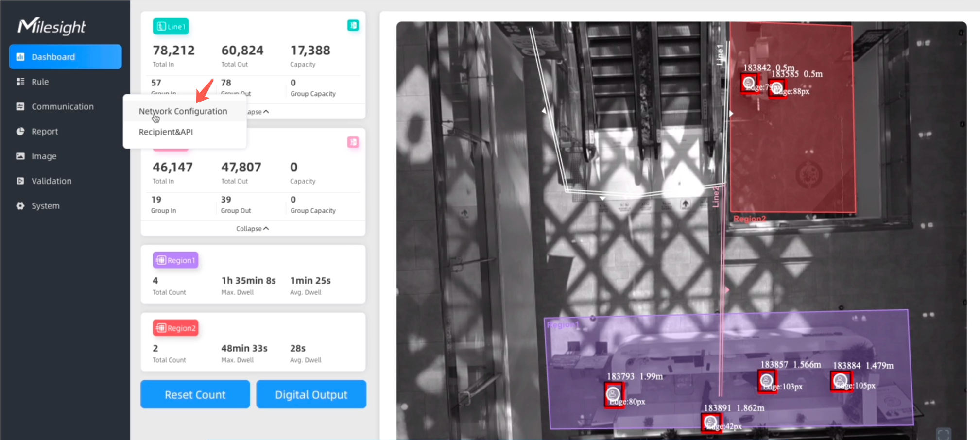Image resolution: width=980 pixels, height=440 pixels.
Task: Choose Network Configuration from submenu
Action: (x=183, y=111)
